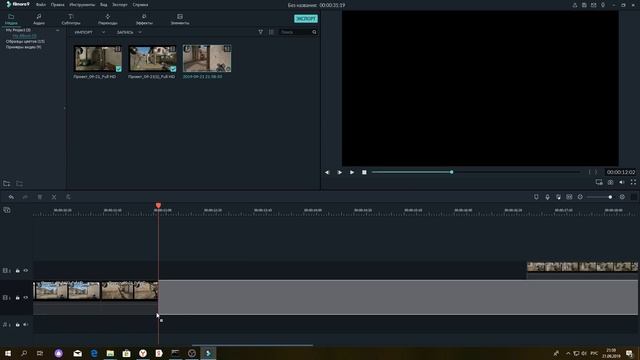Mute the audio track 1

pos(26,325)
